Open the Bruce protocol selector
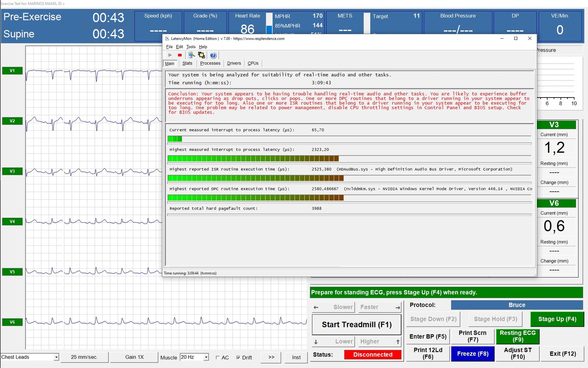This screenshot has height=368, width=588. click(517, 305)
